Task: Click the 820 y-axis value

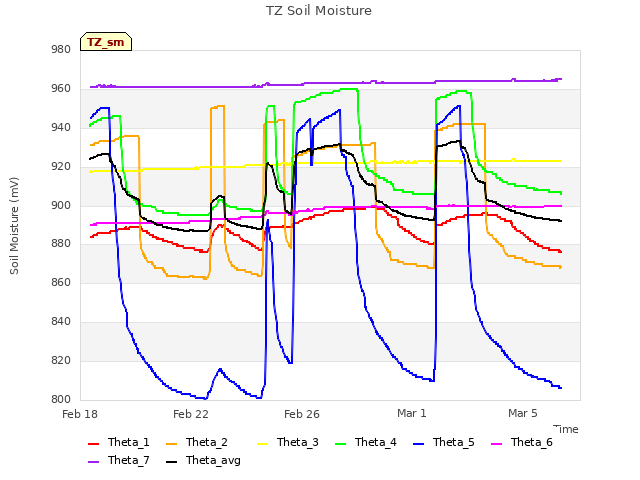Action: [61, 360]
